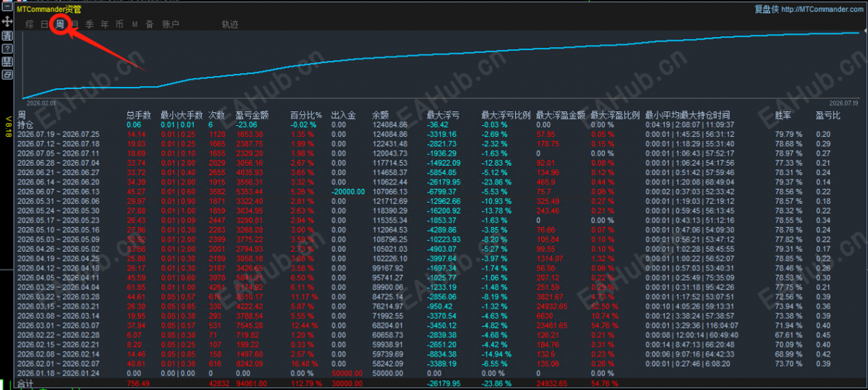Click the 次数 column header
The height and width of the screenshot is (390, 868).
pos(216,115)
